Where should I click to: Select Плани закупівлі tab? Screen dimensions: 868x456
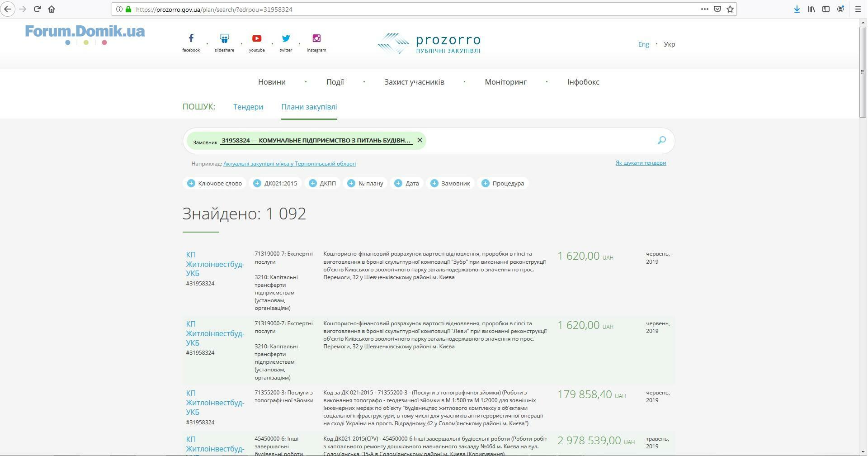click(x=309, y=107)
